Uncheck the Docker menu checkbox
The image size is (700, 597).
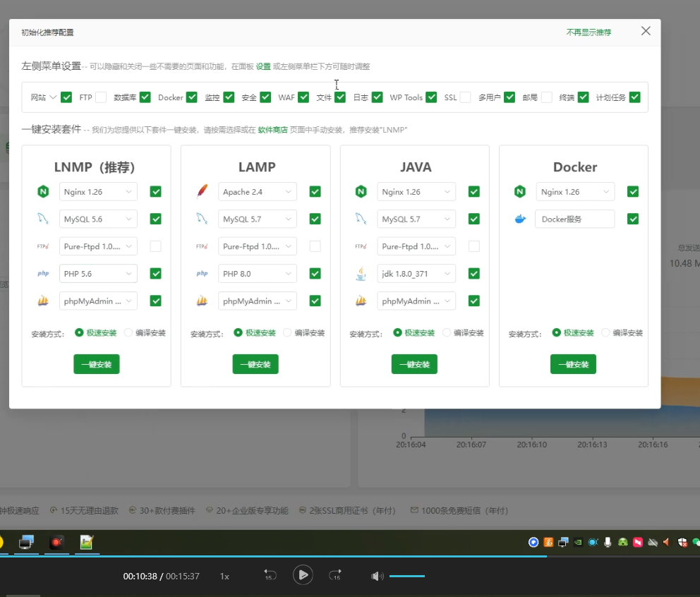pos(192,97)
